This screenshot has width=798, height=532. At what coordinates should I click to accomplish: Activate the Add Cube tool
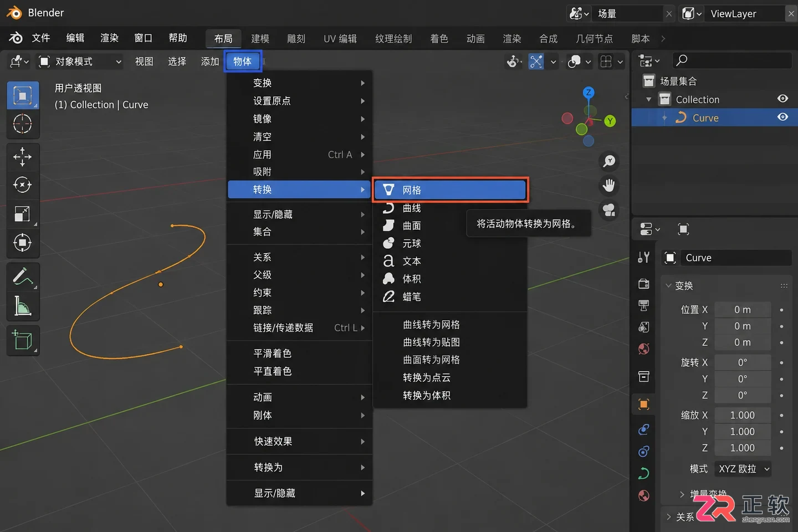[x=23, y=340]
